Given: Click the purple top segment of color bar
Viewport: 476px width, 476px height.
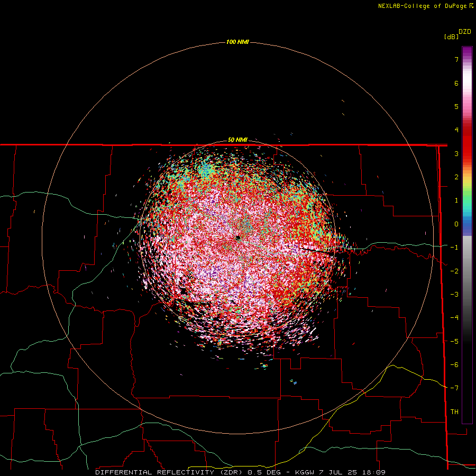Looking at the screenshot, I should click(x=467, y=52).
